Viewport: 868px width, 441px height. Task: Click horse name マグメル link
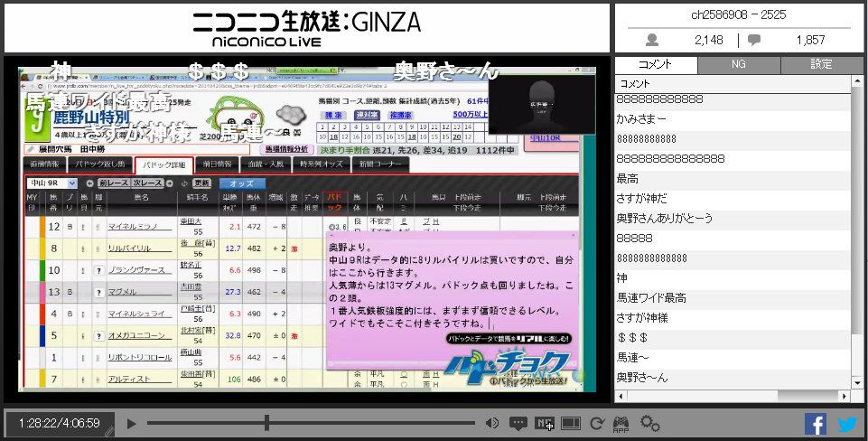pos(122,292)
